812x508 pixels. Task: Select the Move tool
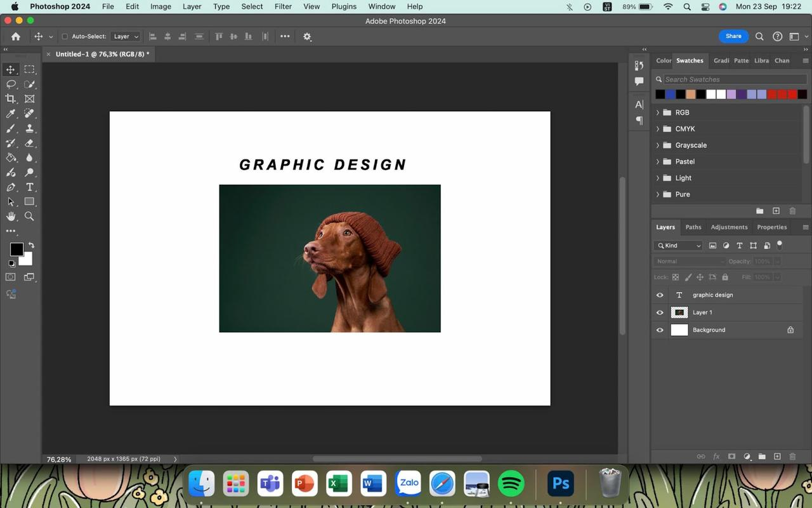tap(10, 69)
